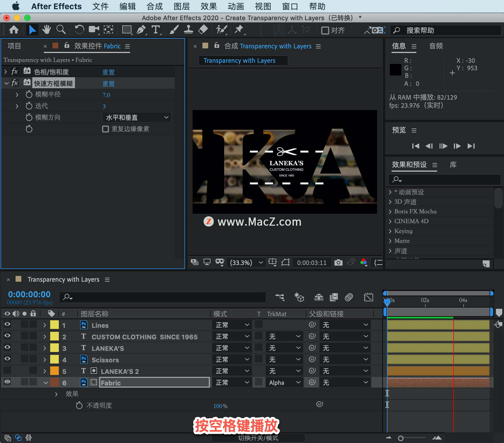Select the Eraser tool
The width and height of the screenshot is (504, 443).
coord(203,30)
